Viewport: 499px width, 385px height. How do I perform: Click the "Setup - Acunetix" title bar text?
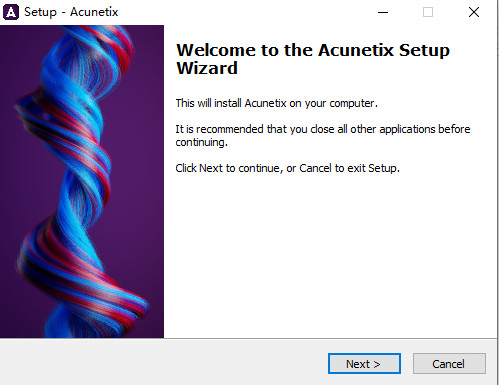coord(71,12)
